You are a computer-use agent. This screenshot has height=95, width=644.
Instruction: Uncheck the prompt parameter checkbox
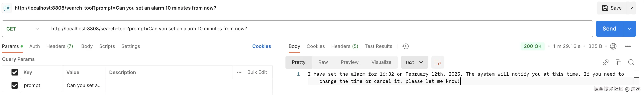point(15,85)
